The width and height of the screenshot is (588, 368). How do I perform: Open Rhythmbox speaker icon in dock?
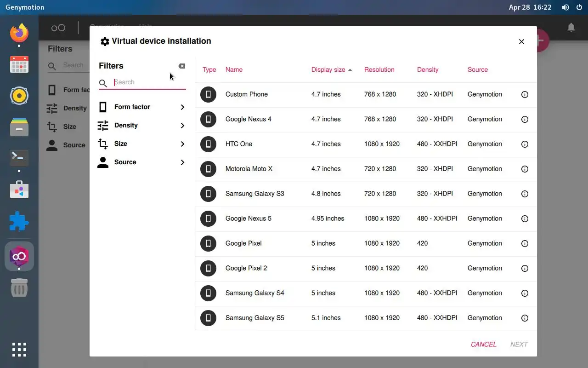click(x=19, y=96)
